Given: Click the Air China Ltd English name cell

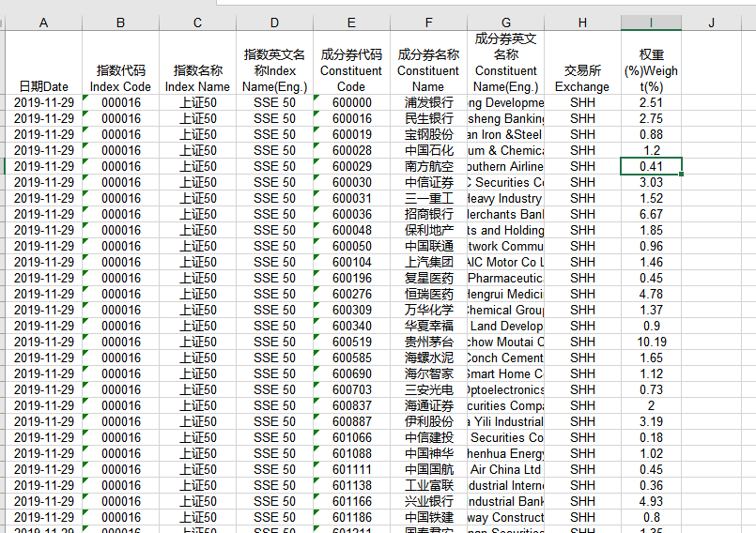Looking at the screenshot, I should click(506, 469).
